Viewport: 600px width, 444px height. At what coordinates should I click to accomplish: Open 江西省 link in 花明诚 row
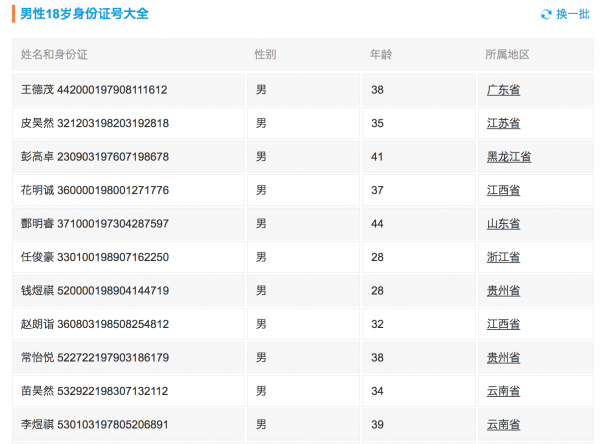(503, 190)
